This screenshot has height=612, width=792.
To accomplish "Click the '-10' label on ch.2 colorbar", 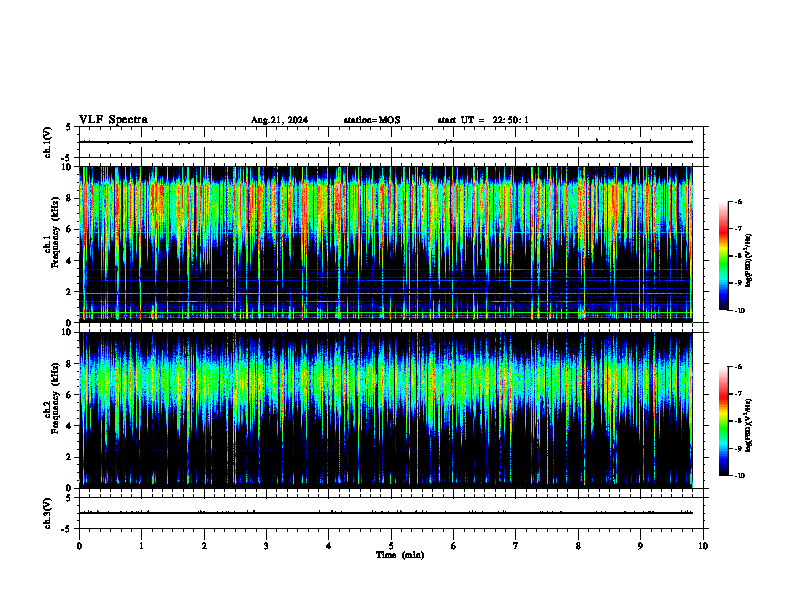I will [739, 476].
